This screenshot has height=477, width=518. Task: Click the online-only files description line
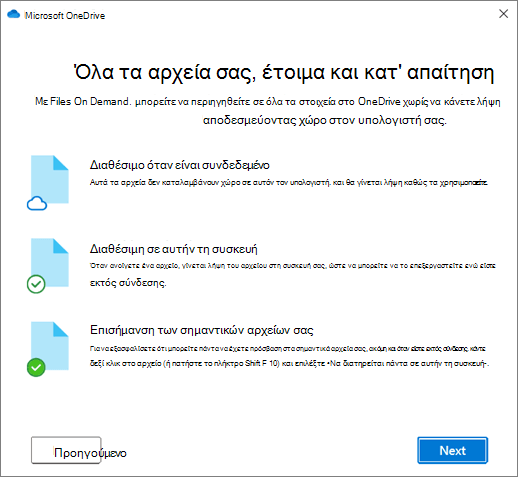289,183
